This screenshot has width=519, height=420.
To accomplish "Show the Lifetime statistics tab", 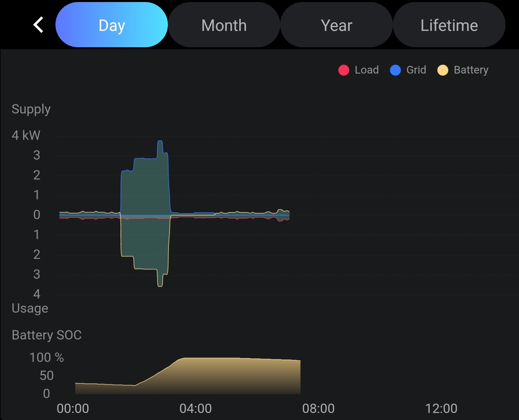I will pos(449,25).
